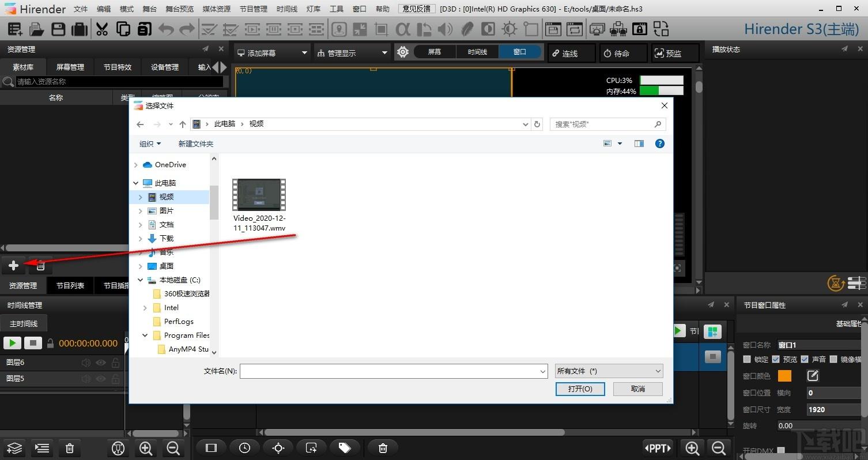Delete resource with trash icon beside plus
The height and width of the screenshot is (460, 868).
(x=40, y=266)
